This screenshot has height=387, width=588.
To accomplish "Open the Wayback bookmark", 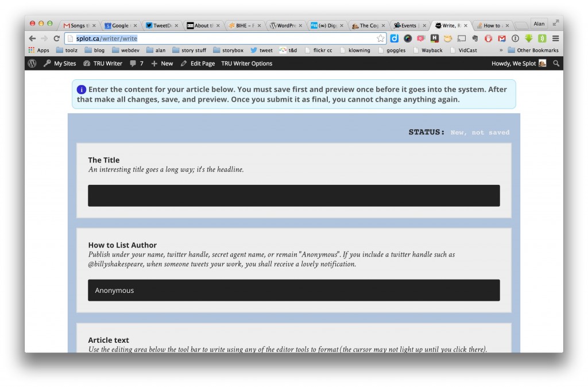I will (428, 51).
